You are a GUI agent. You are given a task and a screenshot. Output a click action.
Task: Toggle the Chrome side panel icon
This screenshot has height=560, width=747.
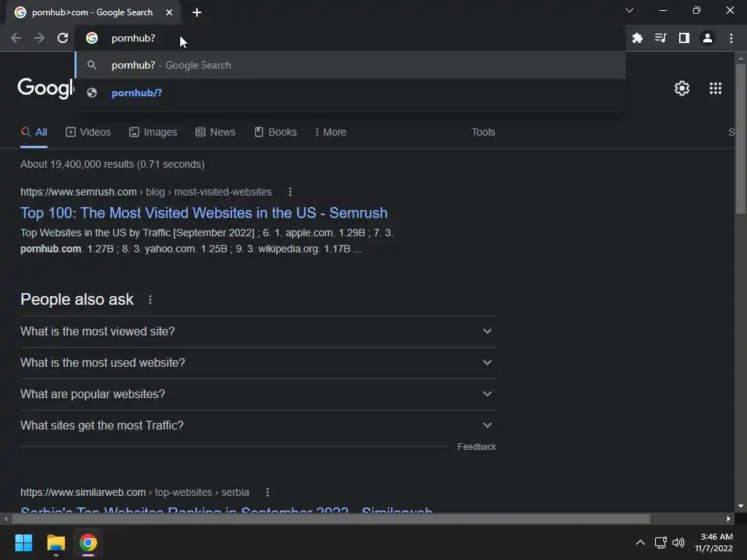coord(684,38)
